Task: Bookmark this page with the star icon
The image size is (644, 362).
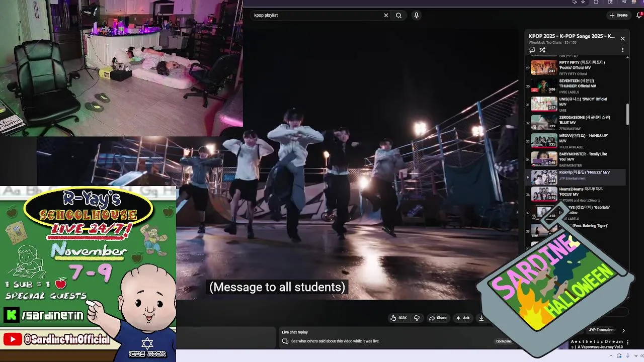Action: tap(583, 2)
